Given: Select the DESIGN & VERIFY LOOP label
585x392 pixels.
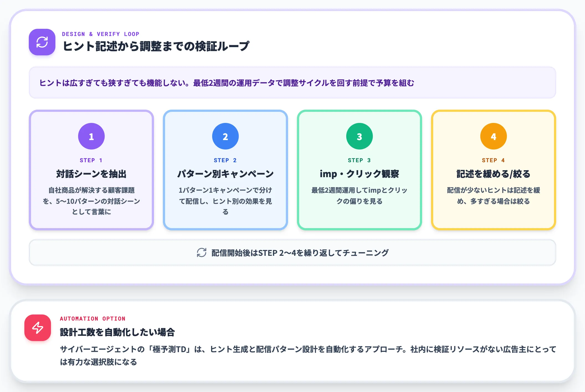Looking at the screenshot, I should [101, 34].
